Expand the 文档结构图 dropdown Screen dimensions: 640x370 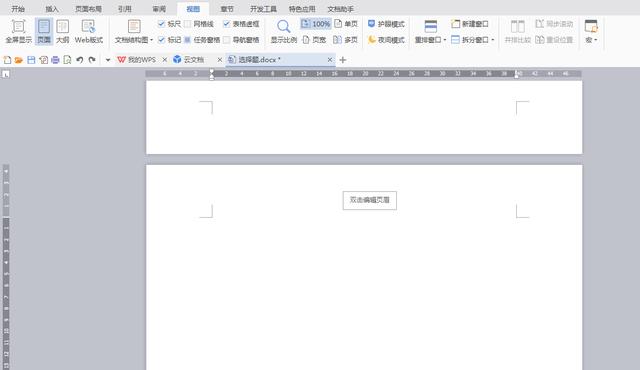click(151, 40)
